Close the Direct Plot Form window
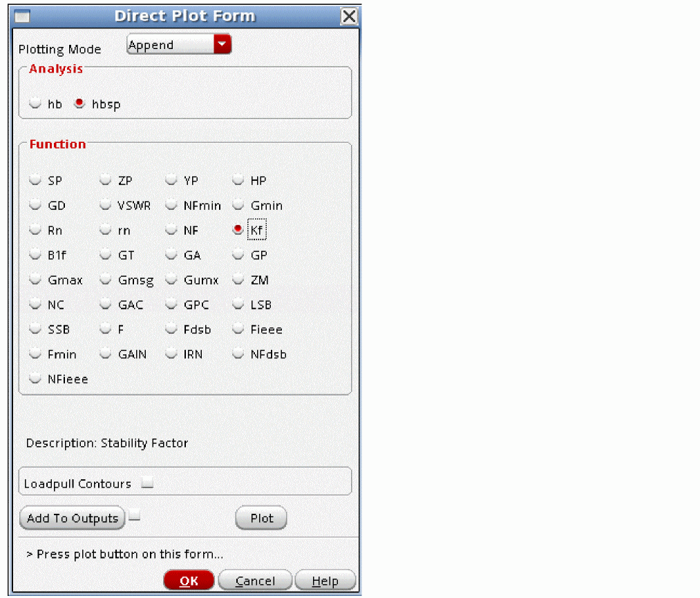 (x=349, y=17)
